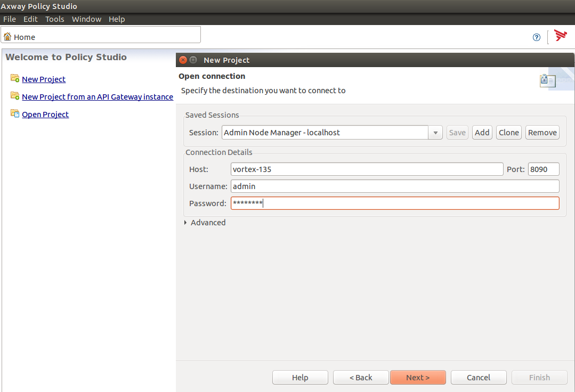This screenshot has height=392, width=575.
Task: Open the File menu
Action: [x=10, y=19]
